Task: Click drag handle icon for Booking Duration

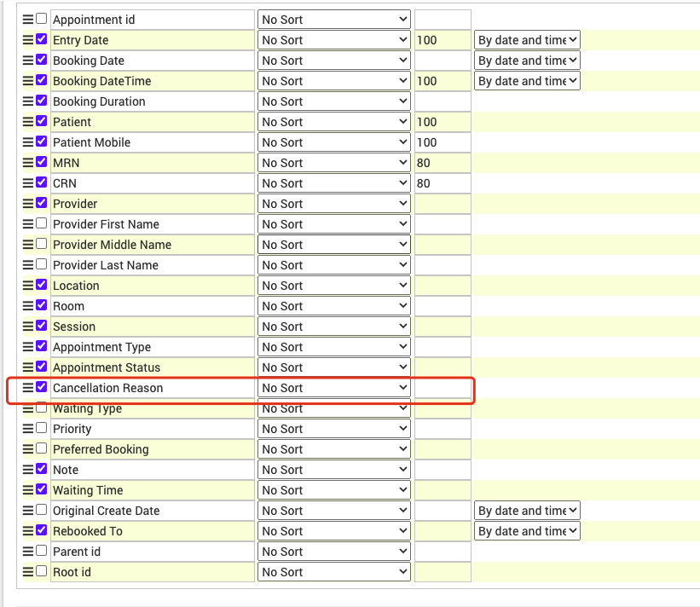Action: pos(28,101)
